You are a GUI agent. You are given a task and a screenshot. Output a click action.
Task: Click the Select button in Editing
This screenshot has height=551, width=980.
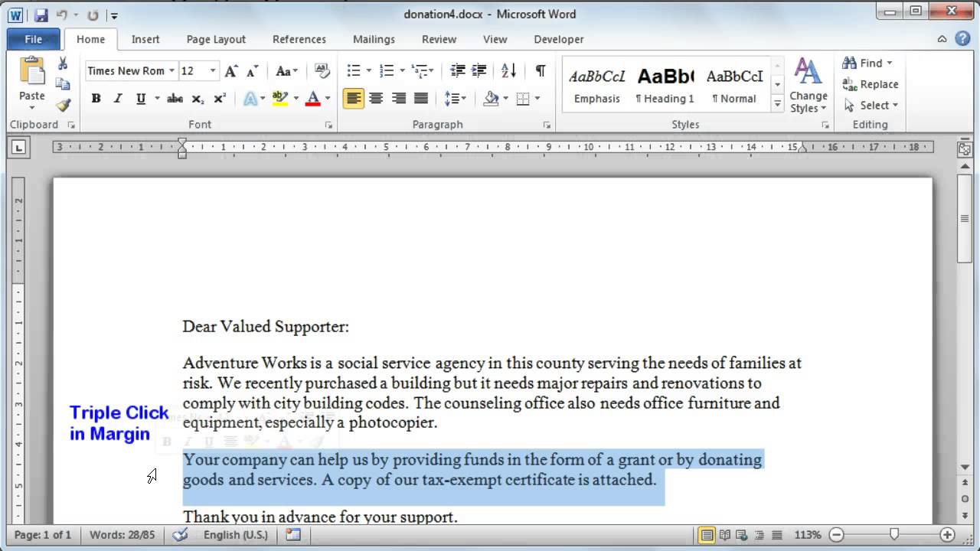(x=871, y=105)
